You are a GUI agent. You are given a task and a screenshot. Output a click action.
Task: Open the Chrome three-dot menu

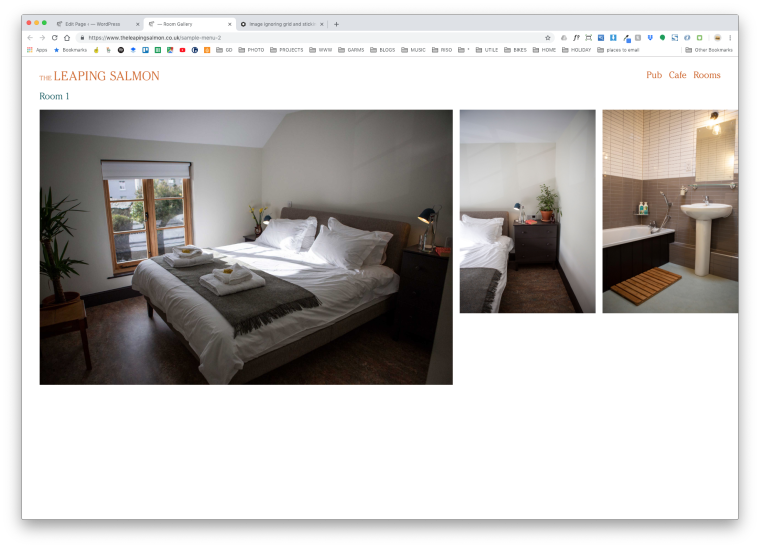click(x=730, y=37)
